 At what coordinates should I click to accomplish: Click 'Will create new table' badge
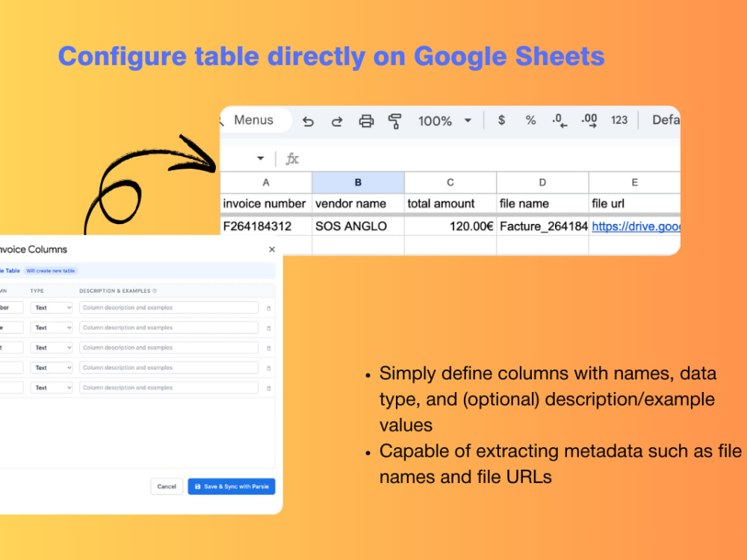point(51,270)
